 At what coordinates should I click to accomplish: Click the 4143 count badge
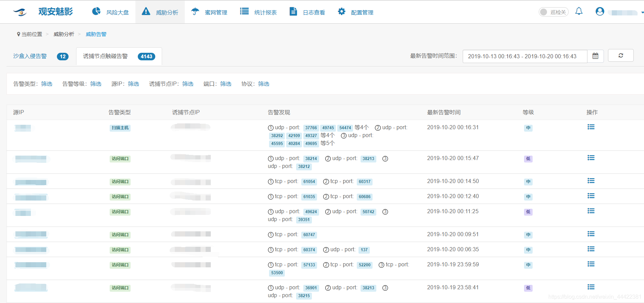coord(146,57)
